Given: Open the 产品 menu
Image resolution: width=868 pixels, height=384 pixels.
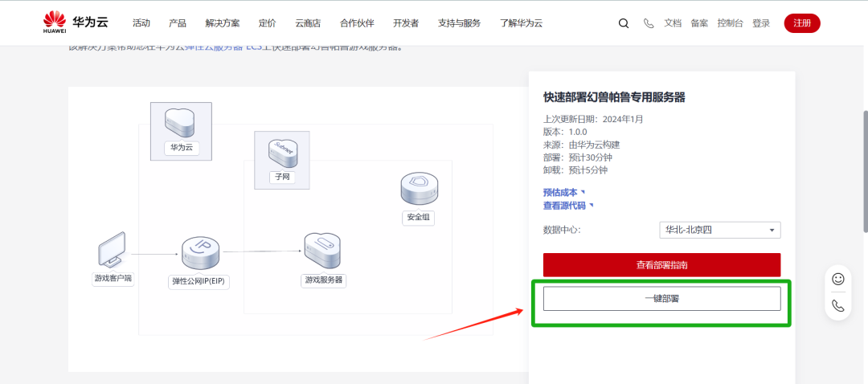Looking at the screenshot, I should click(178, 23).
